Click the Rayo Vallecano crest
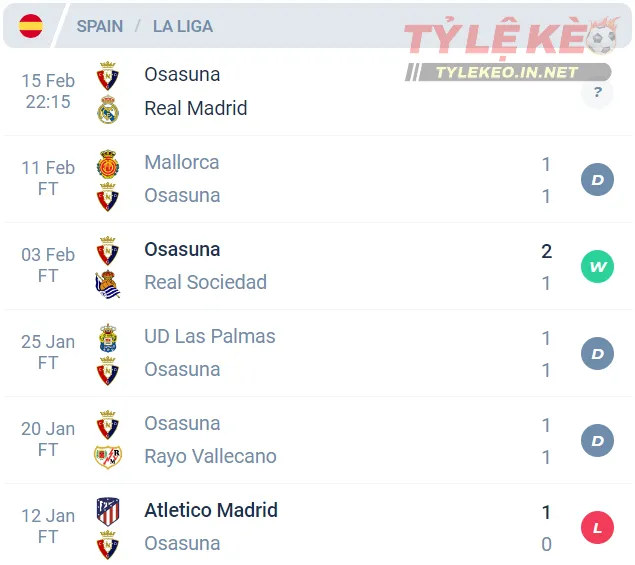The width and height of the screenshot is (635, 565). (108, 457)
